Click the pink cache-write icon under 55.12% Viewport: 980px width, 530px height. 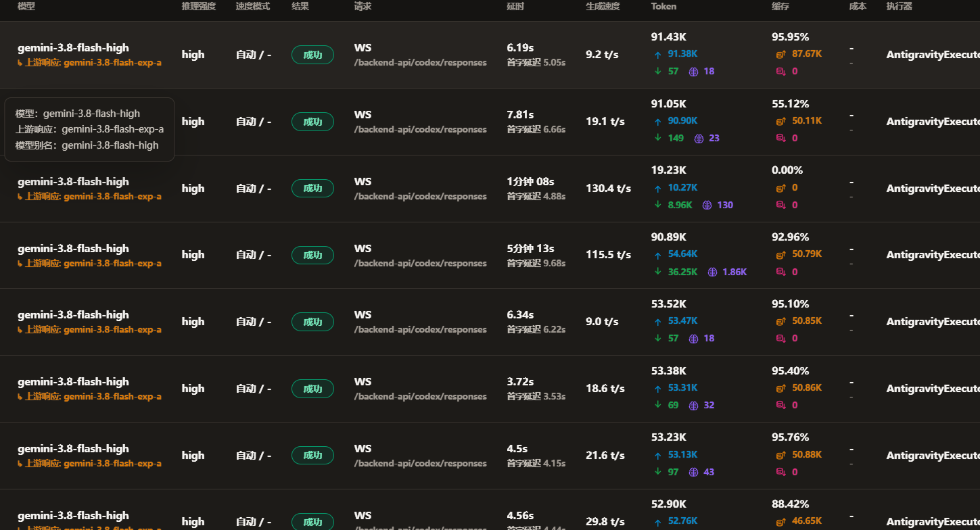tap(780, 138)
